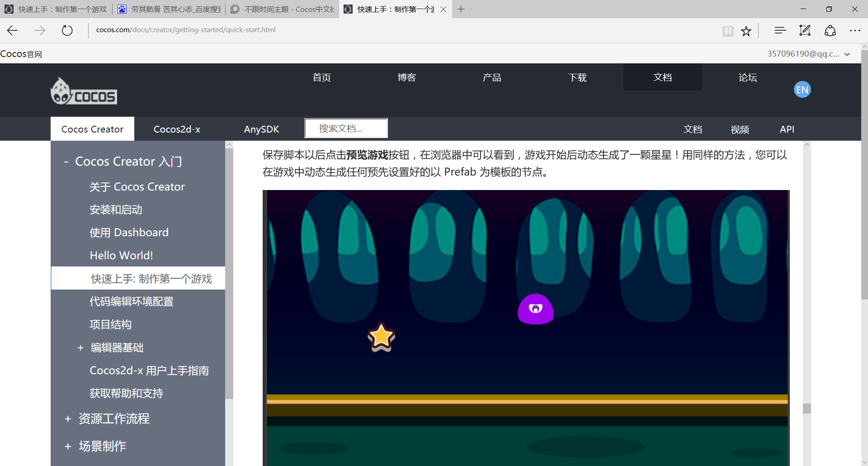Image resolution: width=868 pixels, height=466 pixels.
Task: Click the Cocos官网 header text
Action: 21,54
